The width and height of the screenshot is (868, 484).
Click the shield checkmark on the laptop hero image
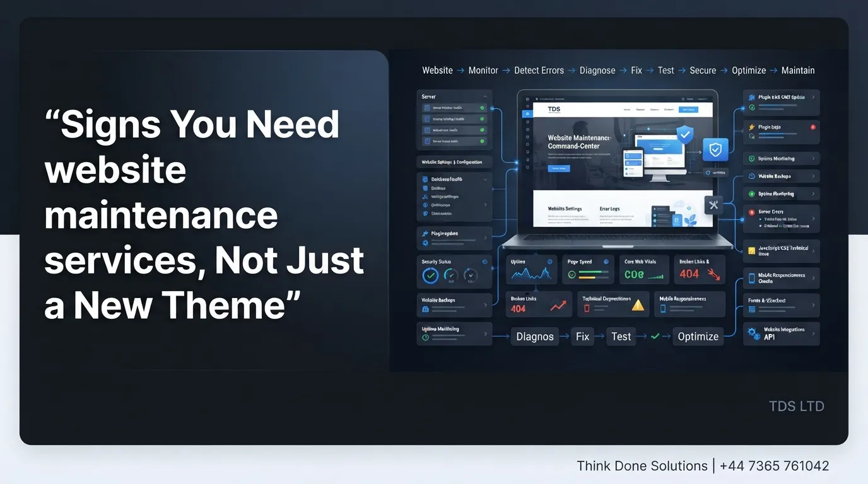pos(684,134)
